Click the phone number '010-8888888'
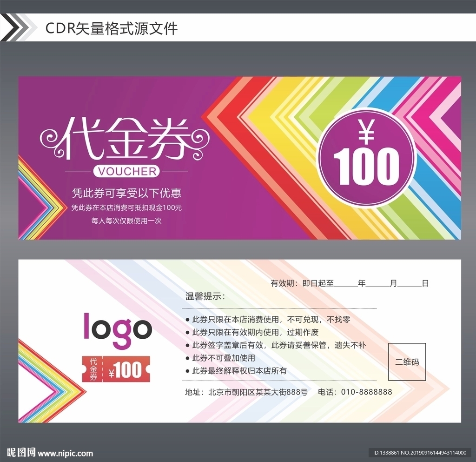Image resolution: width=476 pixels, height=462 pixels. 367,392
